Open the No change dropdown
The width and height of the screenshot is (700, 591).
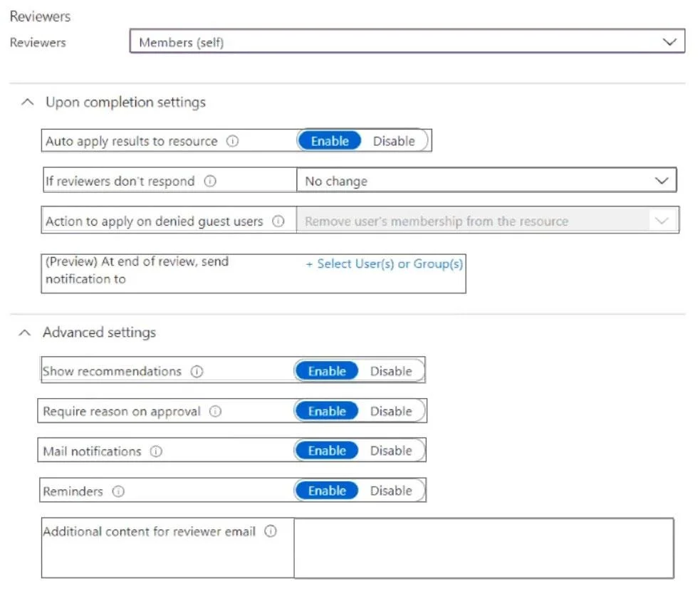[486, 180]
